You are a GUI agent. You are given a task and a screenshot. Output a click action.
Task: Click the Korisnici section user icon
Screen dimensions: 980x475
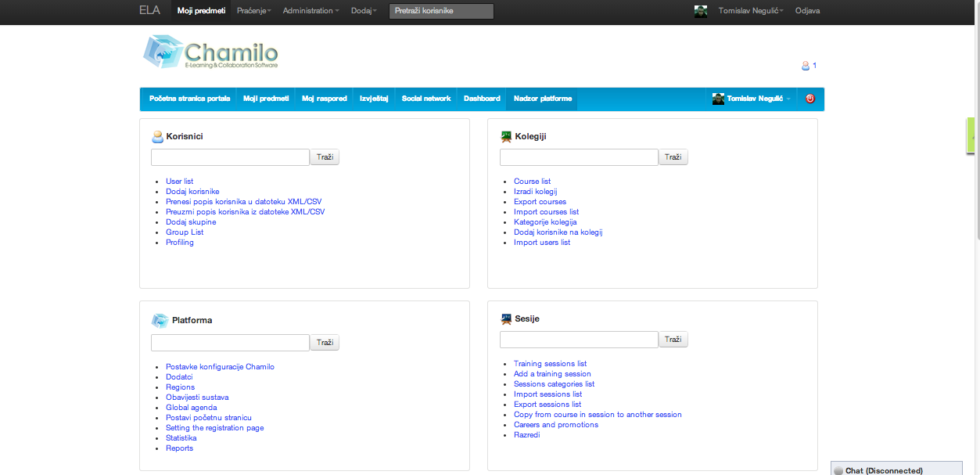click(157, 137)
